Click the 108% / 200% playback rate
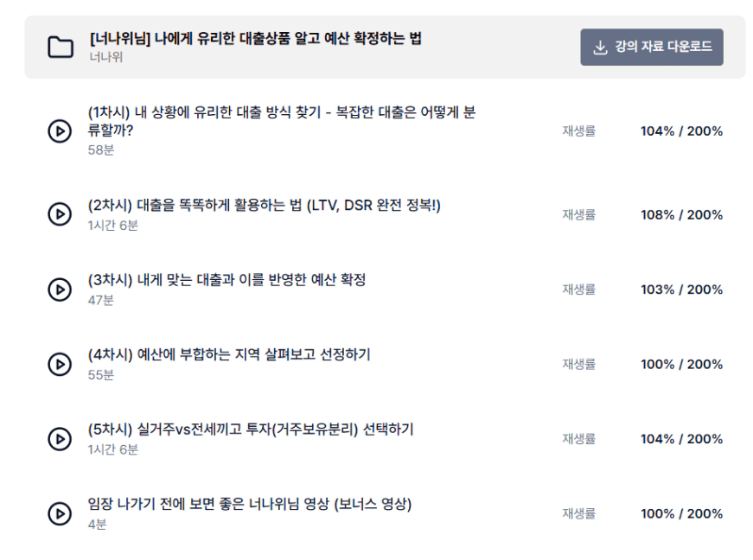 681,214
